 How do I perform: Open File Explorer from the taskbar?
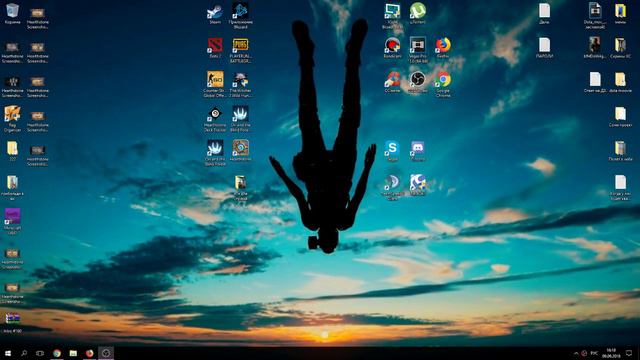point(73,353)
